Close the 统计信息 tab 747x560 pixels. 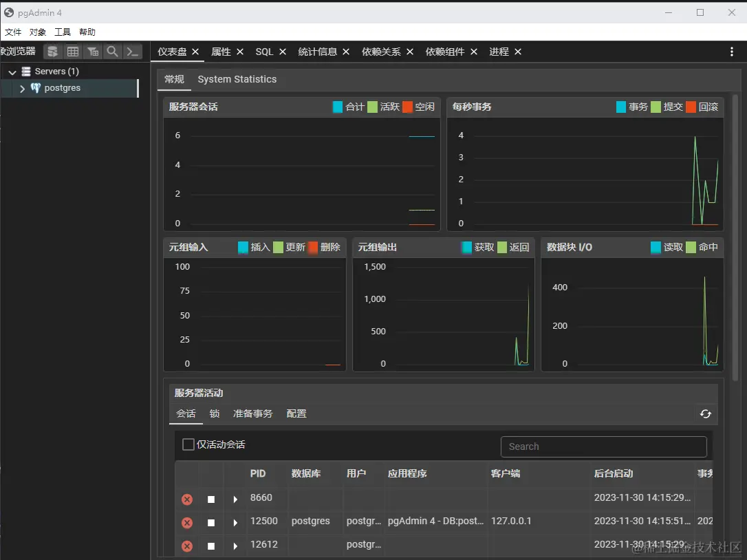click(x=346, y=52)
